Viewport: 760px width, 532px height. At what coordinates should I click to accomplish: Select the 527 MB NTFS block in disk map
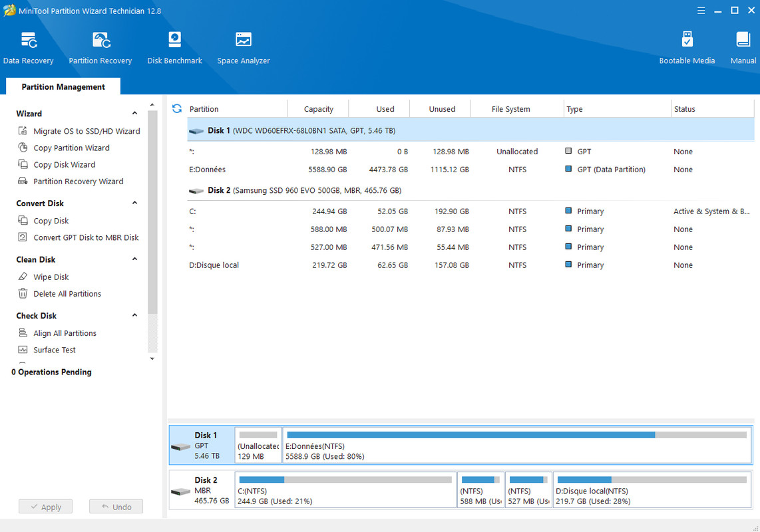528,490
